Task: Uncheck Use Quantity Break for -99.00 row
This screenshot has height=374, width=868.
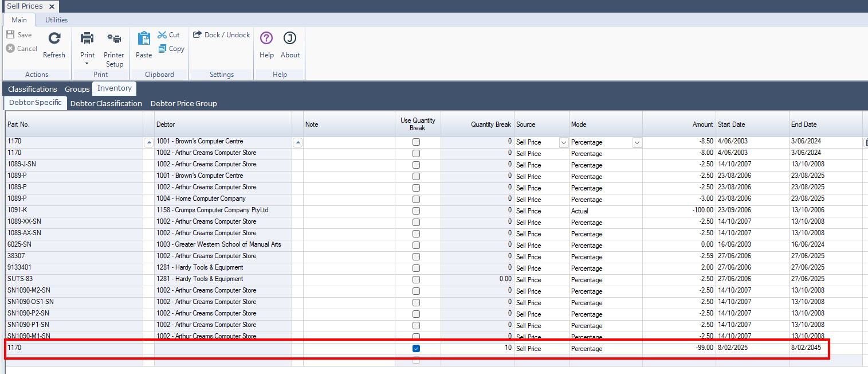Action: click(x=416, y=348)
